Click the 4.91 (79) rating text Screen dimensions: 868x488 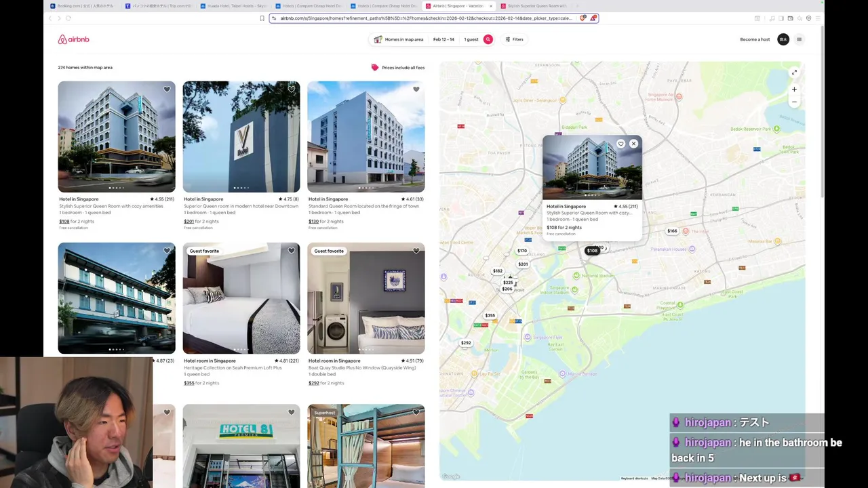pyautogui.click(x=412, y=361)
